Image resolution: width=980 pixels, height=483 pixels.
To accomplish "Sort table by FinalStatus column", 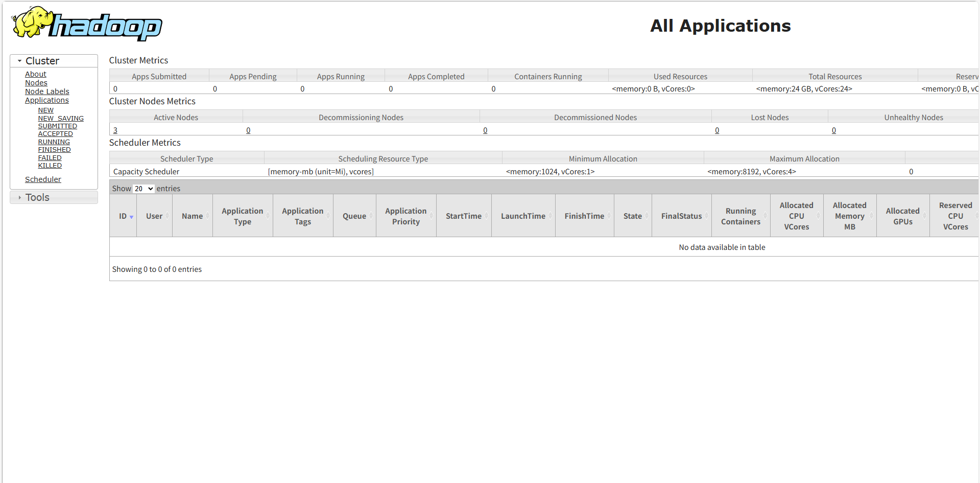I will (682, 216).
